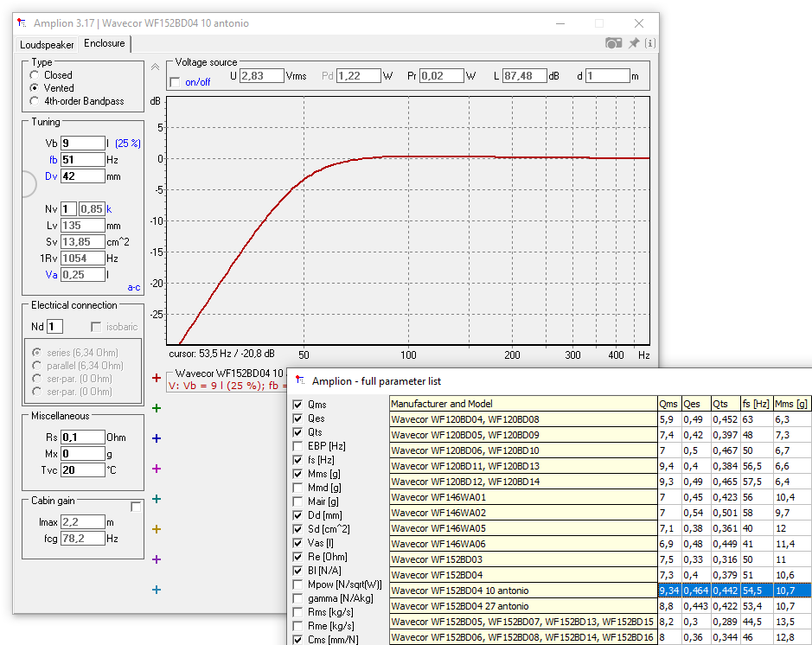Sort by the Qts column header

pos(725,404)
